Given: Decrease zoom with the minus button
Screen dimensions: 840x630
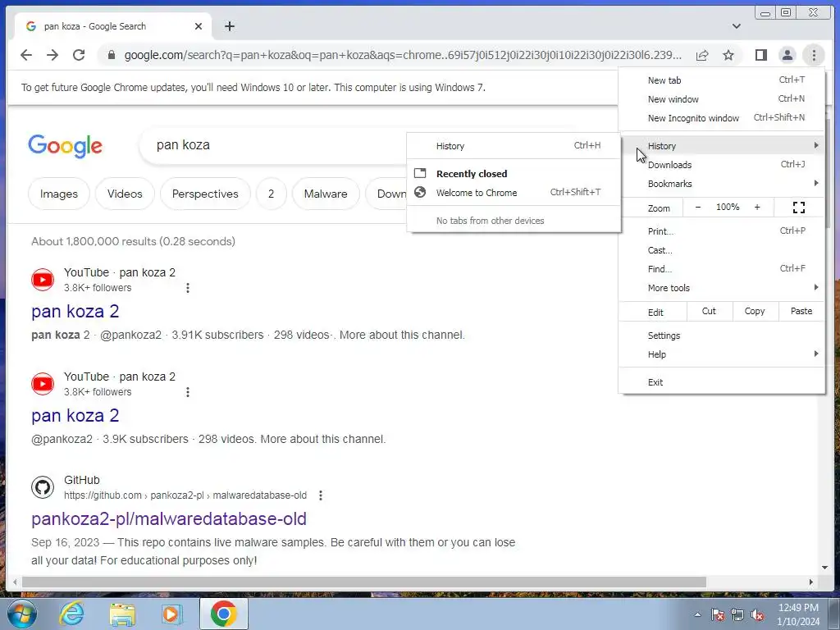Looking at the screenshot, I should pos(697,208).
